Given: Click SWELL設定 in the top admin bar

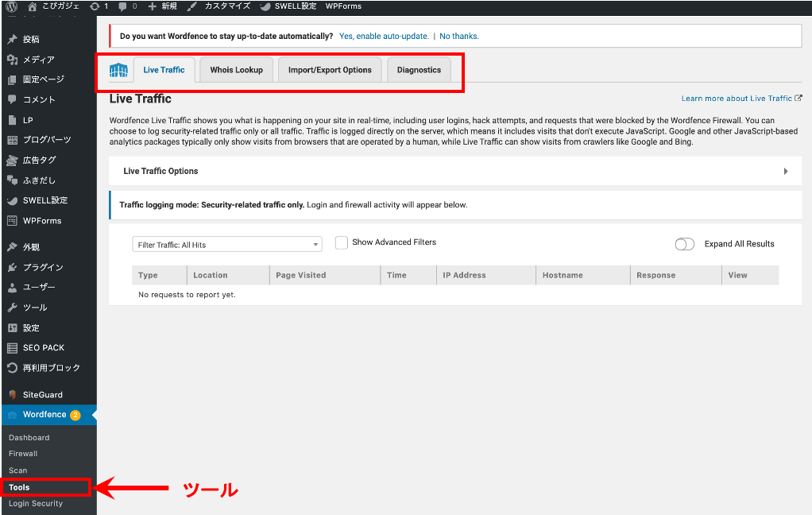Looking at the screenshot, I should [296, 6].
